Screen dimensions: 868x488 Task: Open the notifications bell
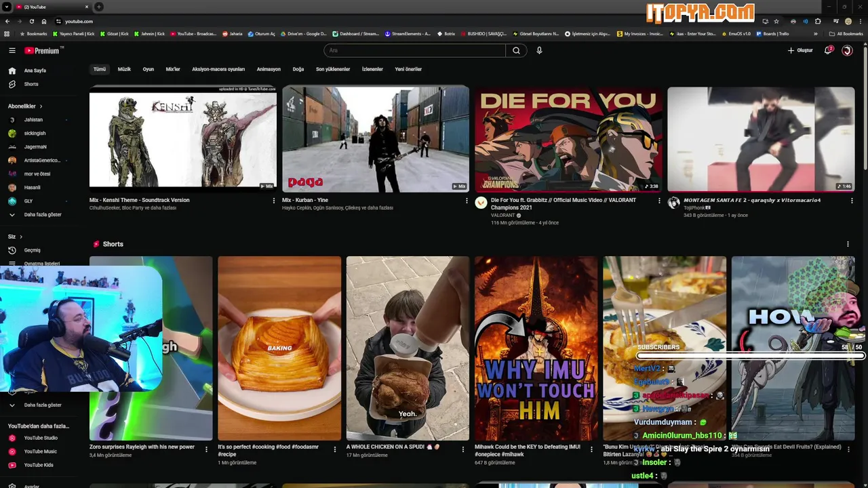(x=828, y=50)
